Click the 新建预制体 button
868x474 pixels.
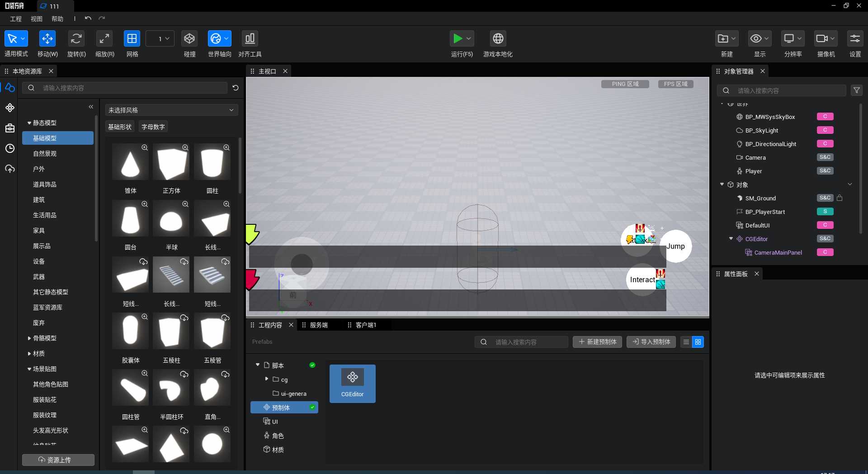(597, 342)
